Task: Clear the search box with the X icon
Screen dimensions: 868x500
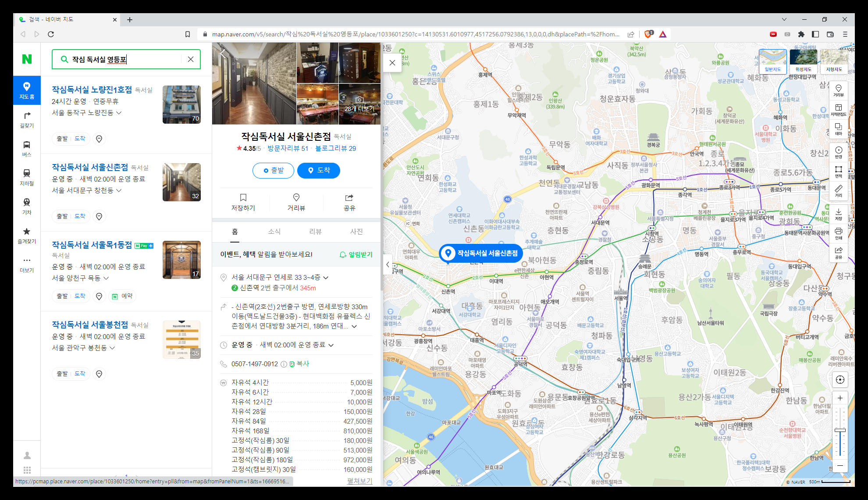Action: point(191,59)
